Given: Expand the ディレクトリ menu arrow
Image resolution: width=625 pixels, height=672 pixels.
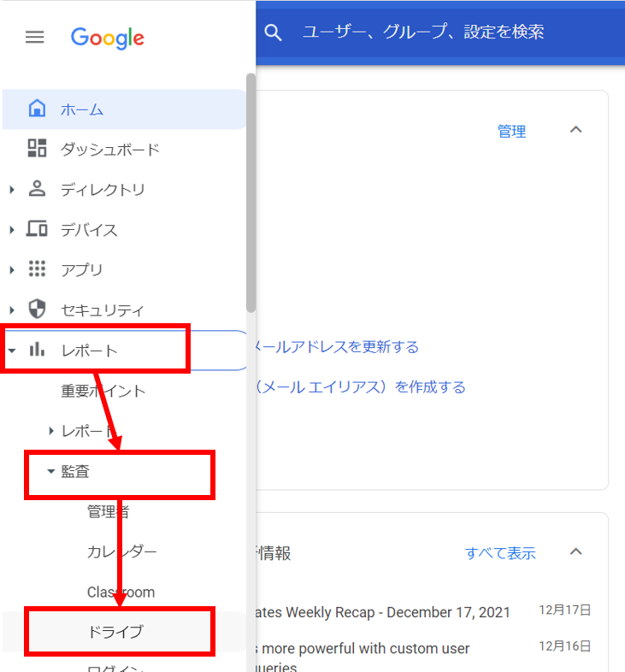Looking at the screenshot, I should point(12,189).
